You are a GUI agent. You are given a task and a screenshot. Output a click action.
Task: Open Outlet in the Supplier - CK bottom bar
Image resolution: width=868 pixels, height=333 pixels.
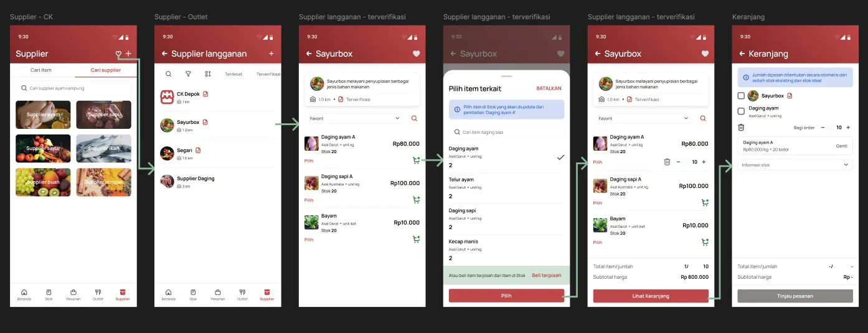(x=98, y=294)
